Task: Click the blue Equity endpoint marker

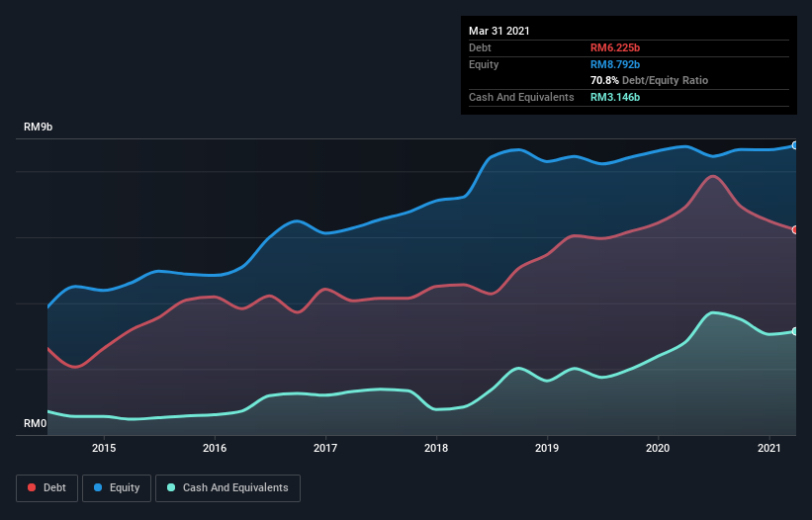Action: 795,145
